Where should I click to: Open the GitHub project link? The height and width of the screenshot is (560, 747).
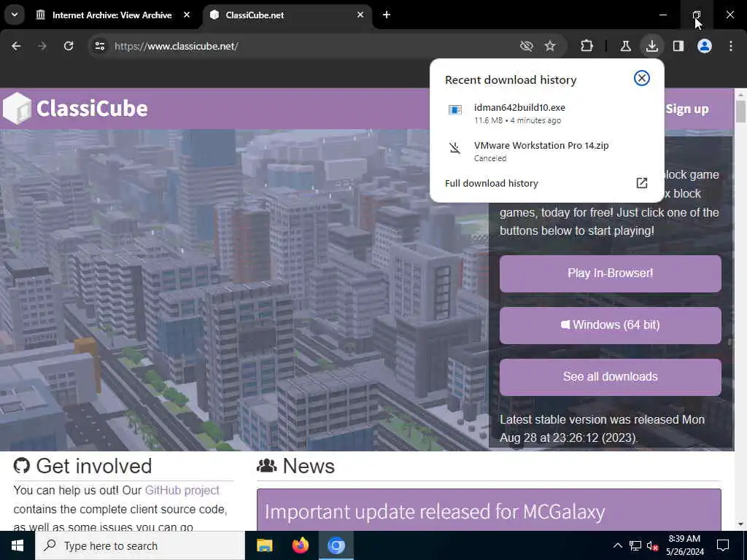(x=182, y=491)
